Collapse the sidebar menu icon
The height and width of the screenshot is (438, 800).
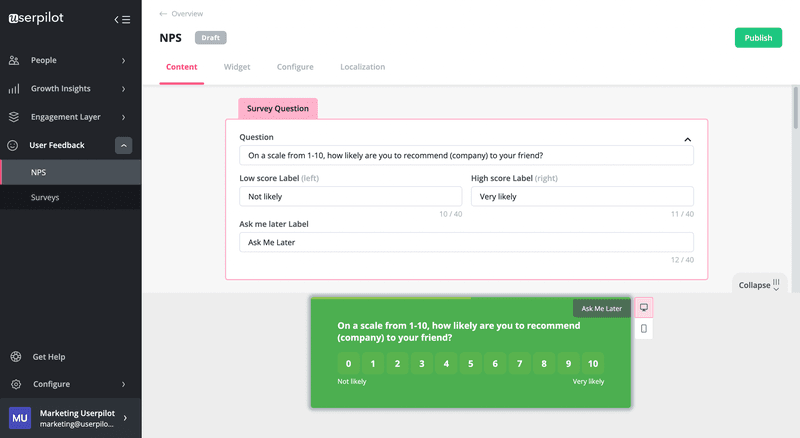(x=122, y=19)
